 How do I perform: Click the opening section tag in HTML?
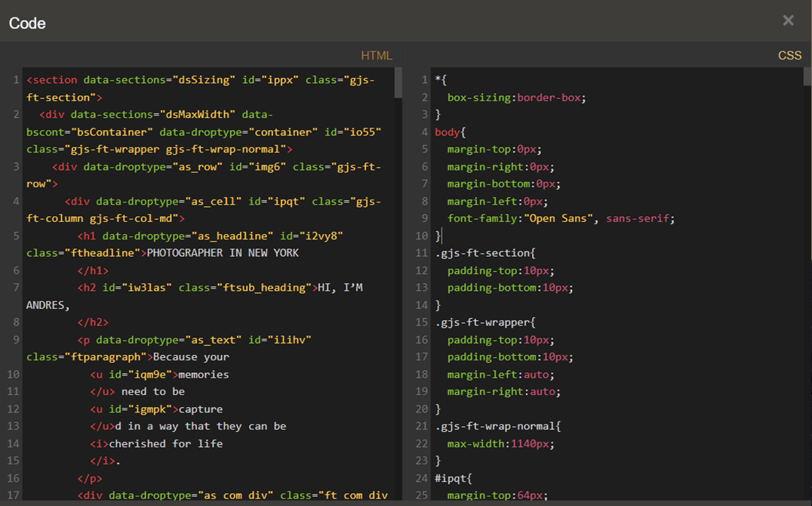pos(51,80)
